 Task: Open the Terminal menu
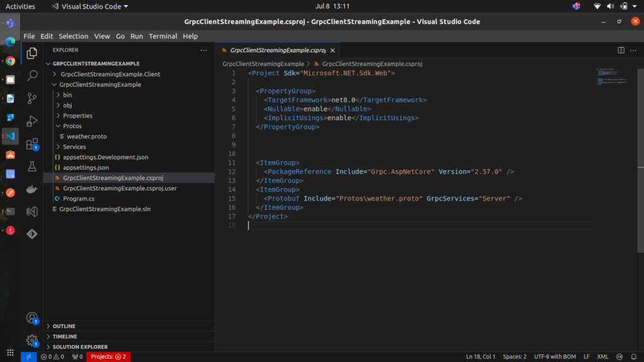pos(163,36)
